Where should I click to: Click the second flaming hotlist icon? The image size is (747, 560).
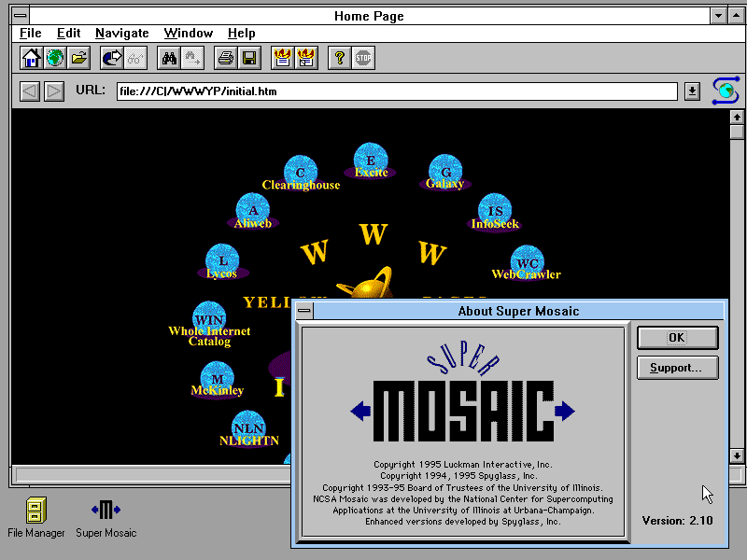tap(306, 58)
